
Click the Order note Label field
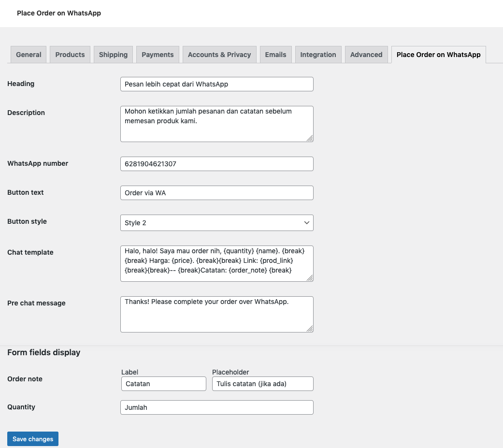point(164,384)
